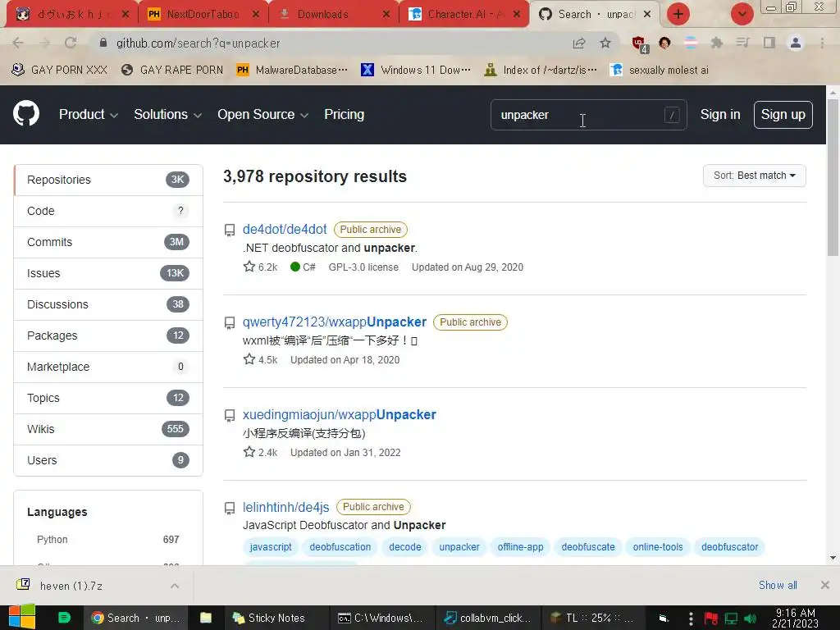Click the GitHub search field containing unpacker
Viewport: 840px width, 630px height.
(x=588, y=115)
